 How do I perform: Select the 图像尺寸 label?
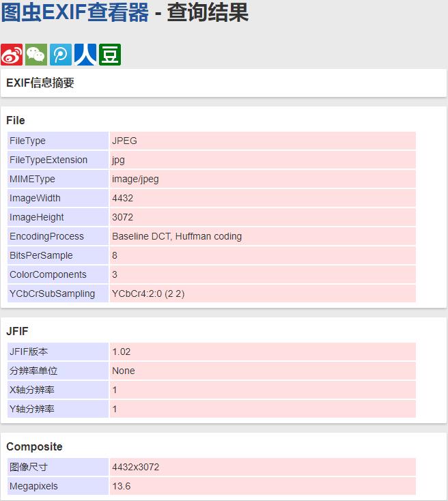tap(58, 467)
